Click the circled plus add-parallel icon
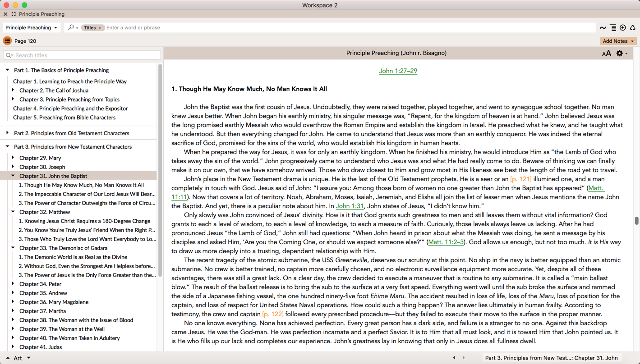Image resolution: width=640 pixels, height=364 pixels. tap(623, 28)
